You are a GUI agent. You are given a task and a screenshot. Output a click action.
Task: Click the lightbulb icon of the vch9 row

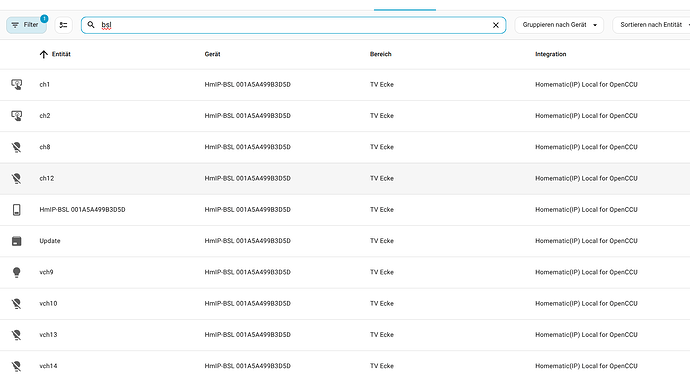[16, 272]
